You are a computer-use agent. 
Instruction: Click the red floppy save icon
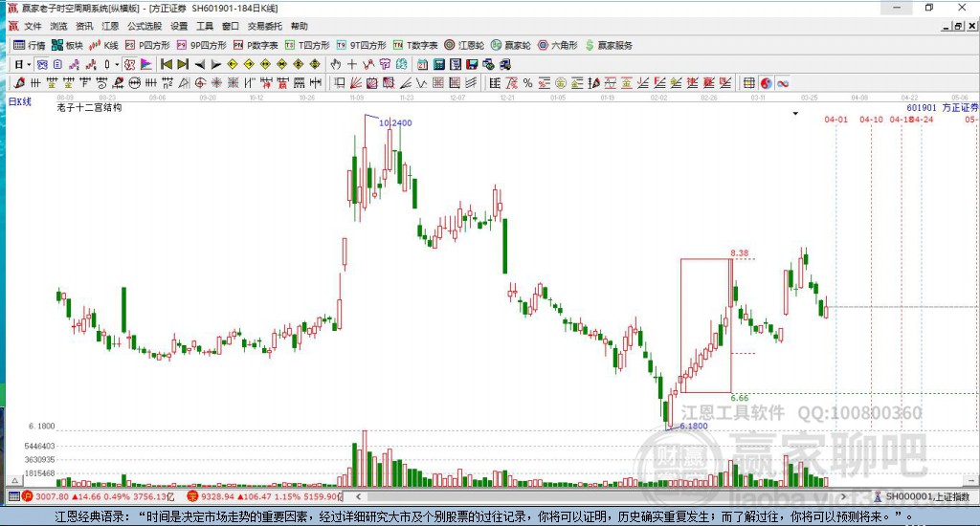pos(472,64)
